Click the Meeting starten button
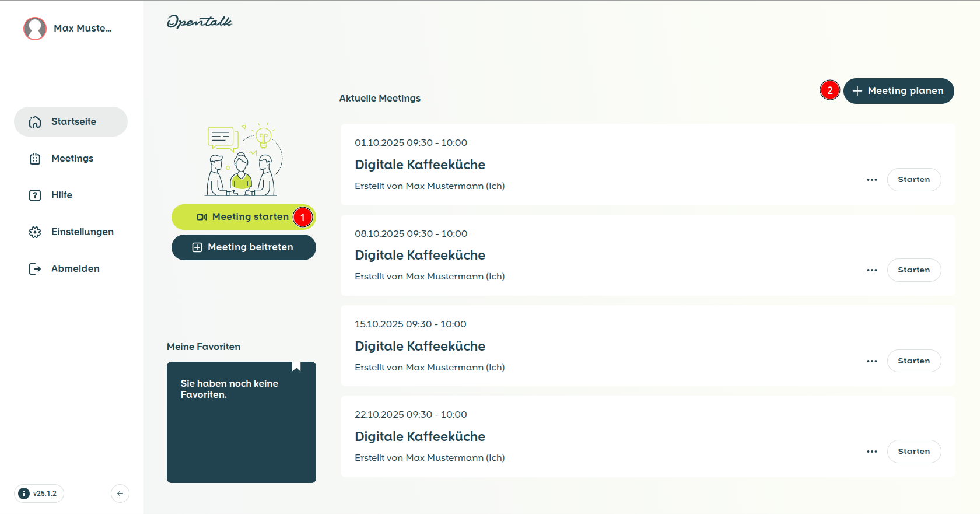 (243, 217)
